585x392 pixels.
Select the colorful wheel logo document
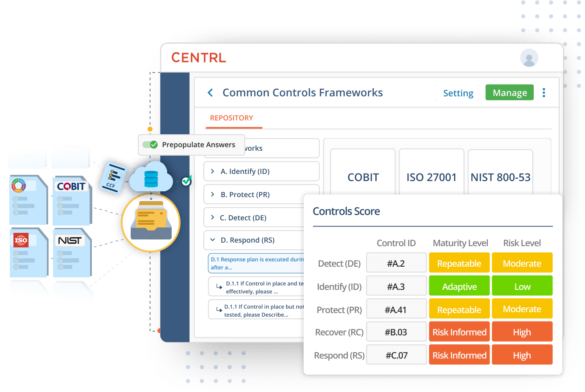[29, 200]
